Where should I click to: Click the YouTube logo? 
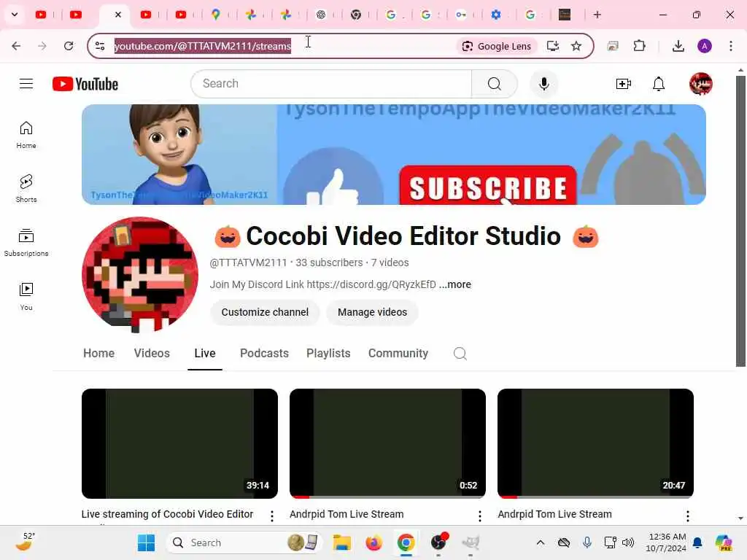click(85, 84)
